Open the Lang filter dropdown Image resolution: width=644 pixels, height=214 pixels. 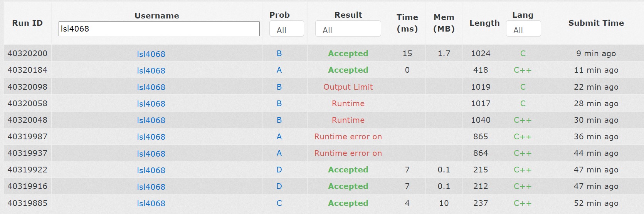point(523,30)
